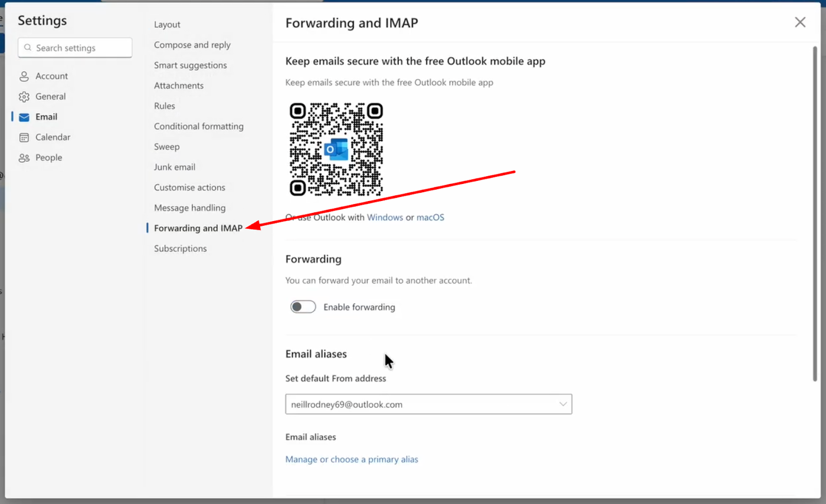This screenshot has height=504, width=826.
Task: Select the People category label
Action: point(49,157)
